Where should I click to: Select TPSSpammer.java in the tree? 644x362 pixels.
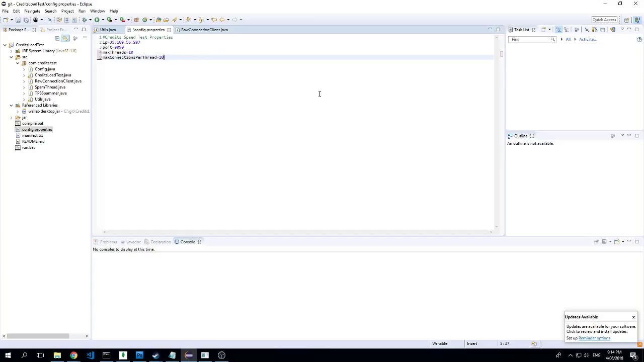tap(50, 93)
